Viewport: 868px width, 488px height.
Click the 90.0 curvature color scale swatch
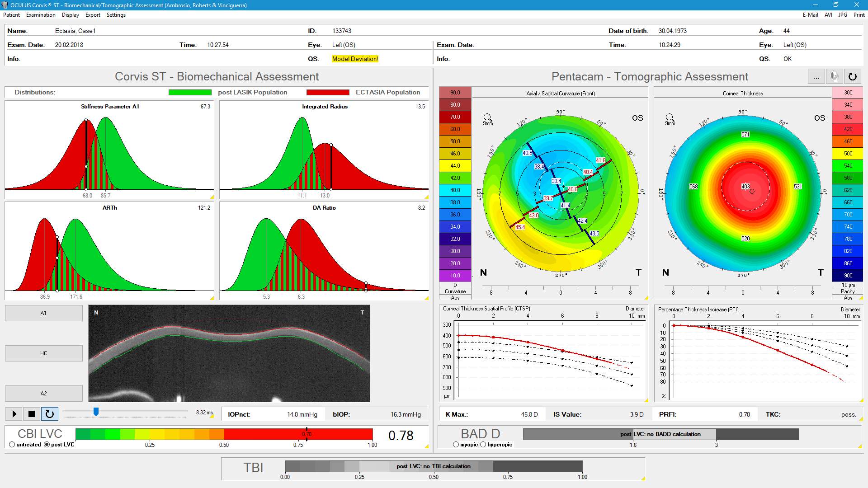[455, 93]
